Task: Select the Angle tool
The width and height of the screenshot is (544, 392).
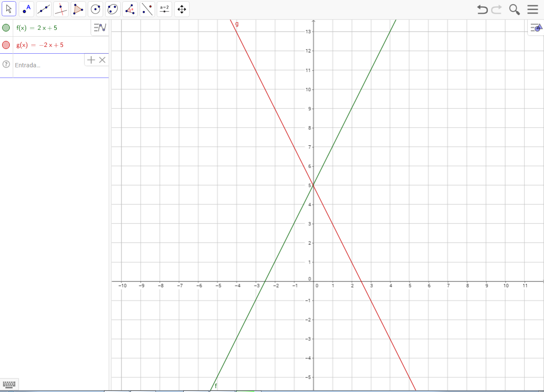Action: point(130,9)
